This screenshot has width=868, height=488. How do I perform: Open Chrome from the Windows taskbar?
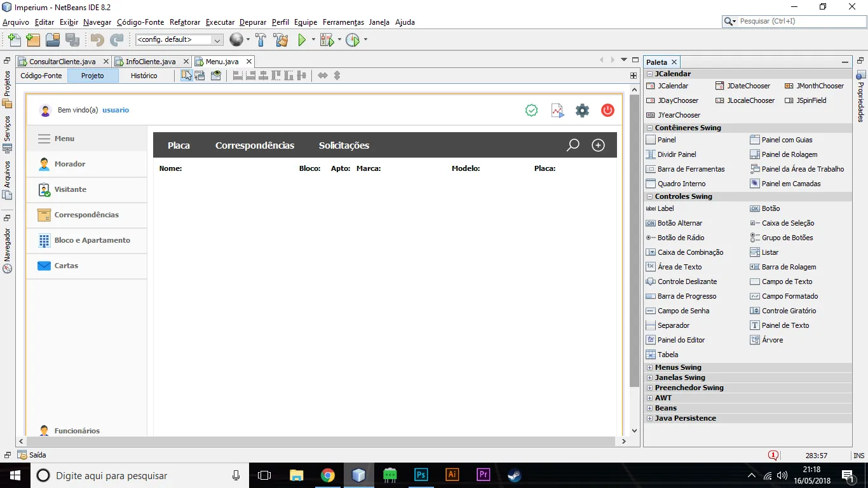pos(327,475)
